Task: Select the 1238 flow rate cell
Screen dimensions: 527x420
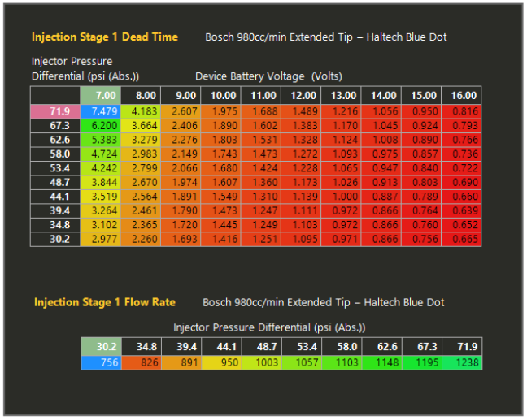Action: pyautogui.click(x=462, y=363)
